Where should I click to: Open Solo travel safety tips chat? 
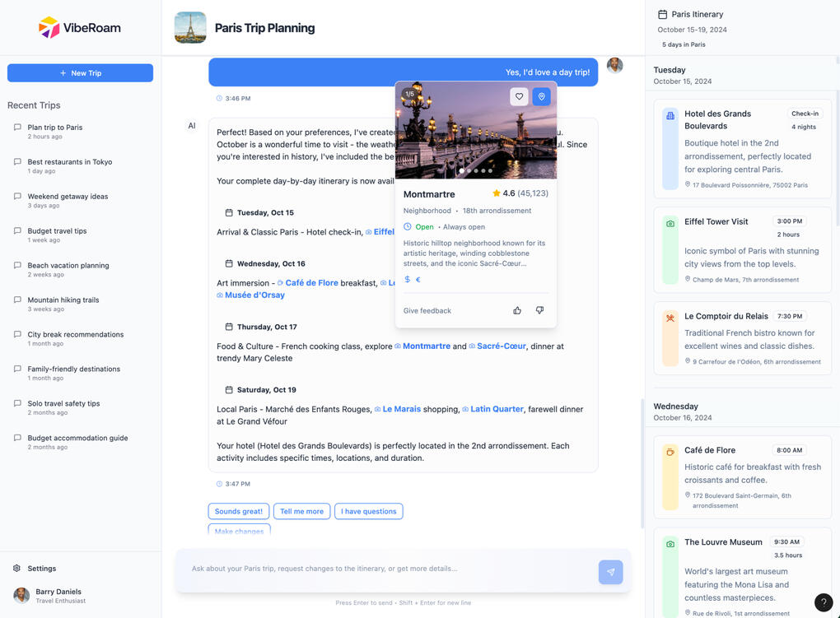coord(63,404)
